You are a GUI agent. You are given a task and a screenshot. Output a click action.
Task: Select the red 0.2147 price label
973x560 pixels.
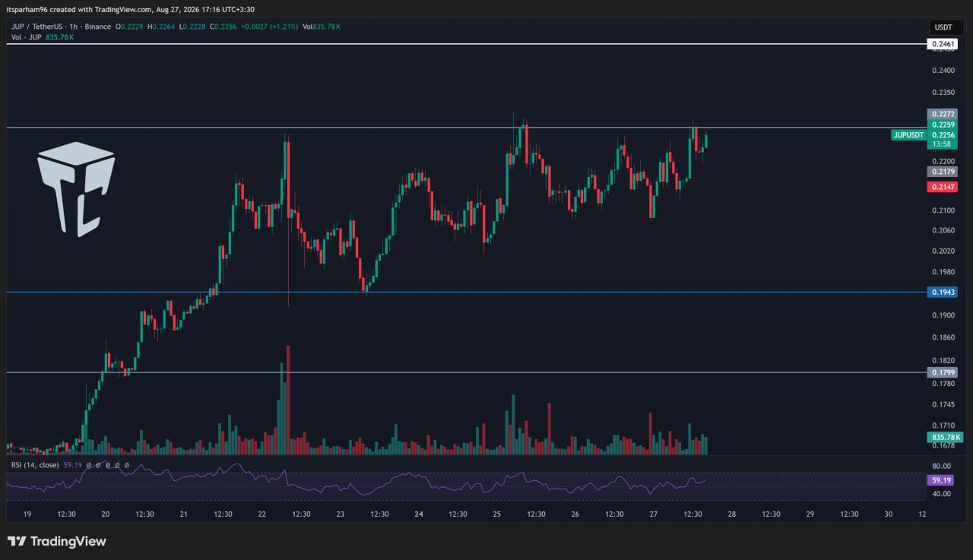[942, 187]
